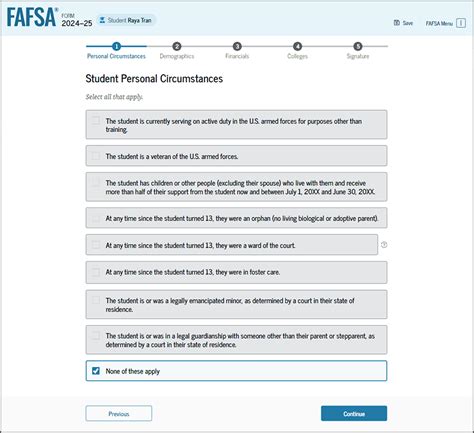Select step 5 Signature circle
474x433 pixels.
[358, 46]
